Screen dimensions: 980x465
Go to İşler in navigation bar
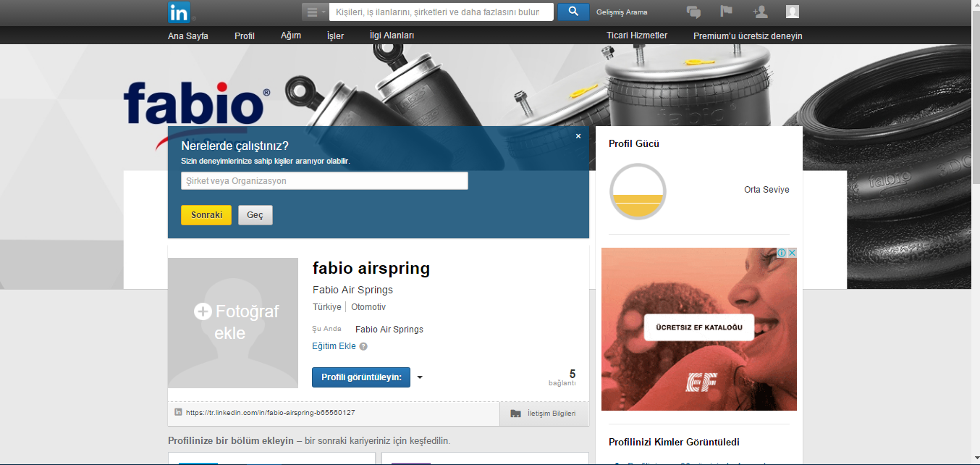pyautogui.click(x=335, y=35)
